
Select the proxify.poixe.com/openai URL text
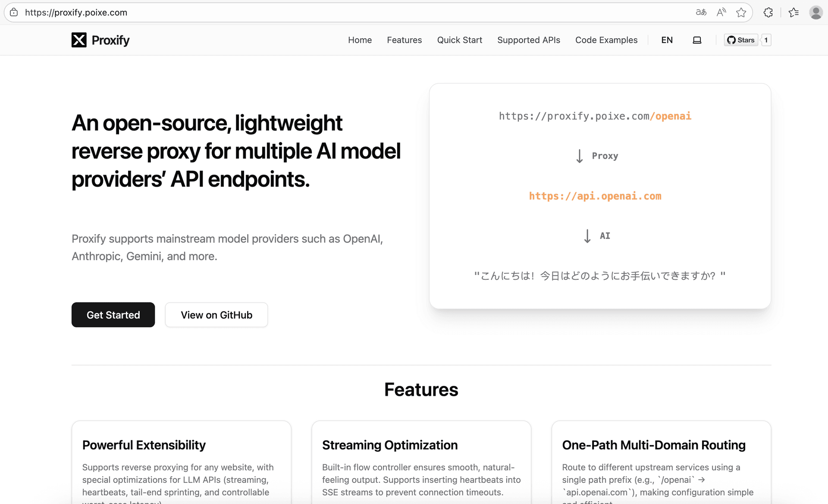pos(595,116)
